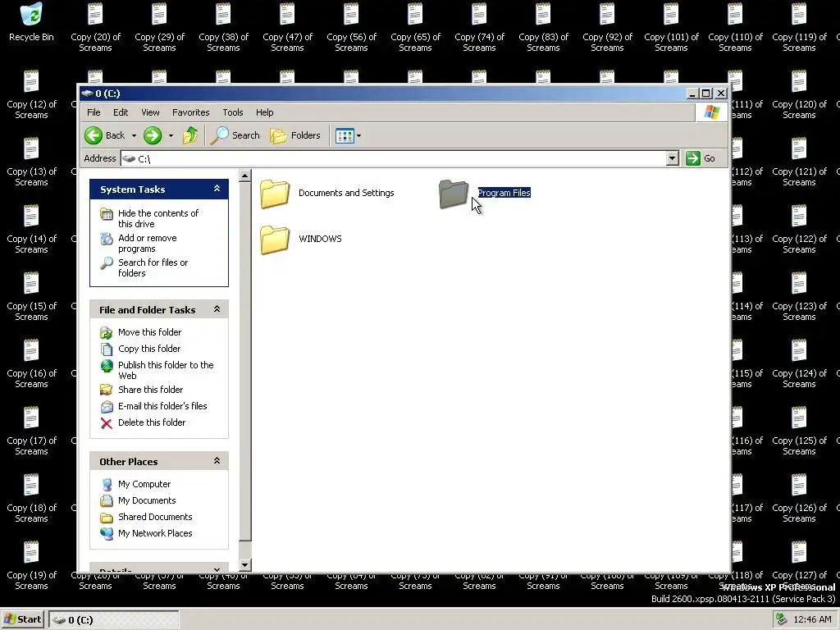Click the Windows flag logo throbber
Viewport: 840px width, 630px height.
click(711, 112)
